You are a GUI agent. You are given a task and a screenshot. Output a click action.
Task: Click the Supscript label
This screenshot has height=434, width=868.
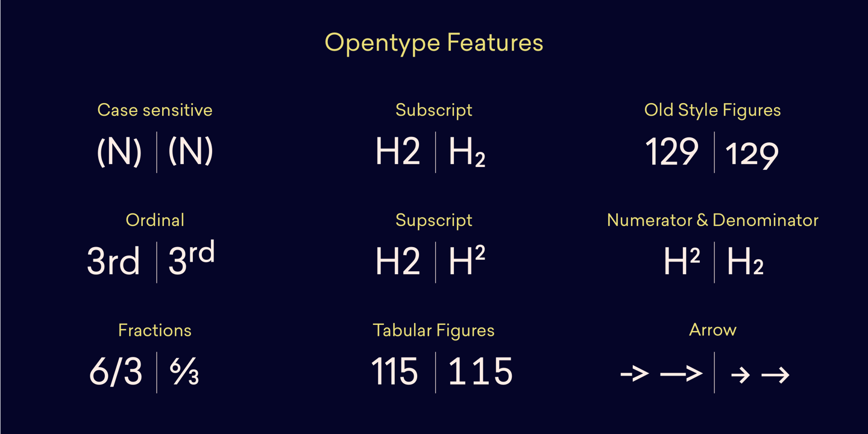[x=434, y=221]
